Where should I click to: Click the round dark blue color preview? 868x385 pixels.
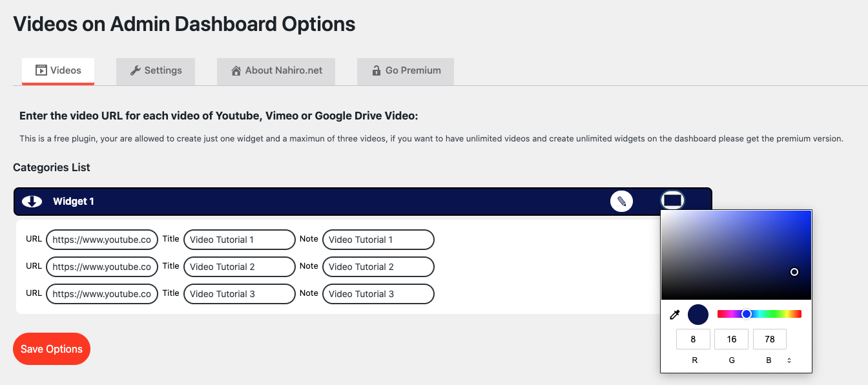(x=698, y=315)
